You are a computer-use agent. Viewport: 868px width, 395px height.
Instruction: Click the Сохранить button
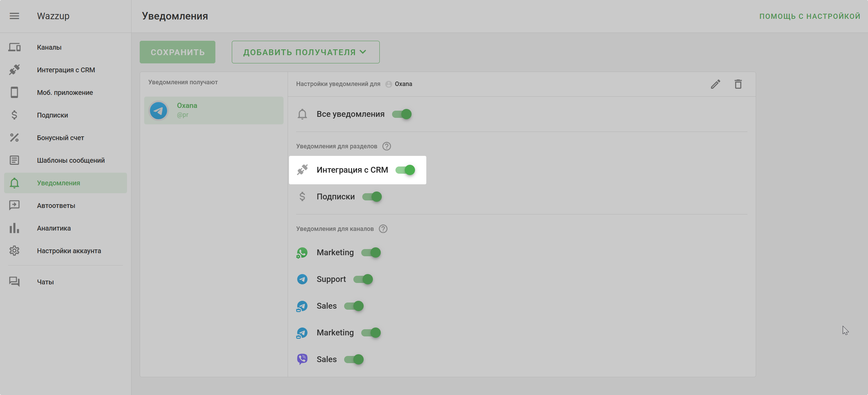click(x=177, y=52)
